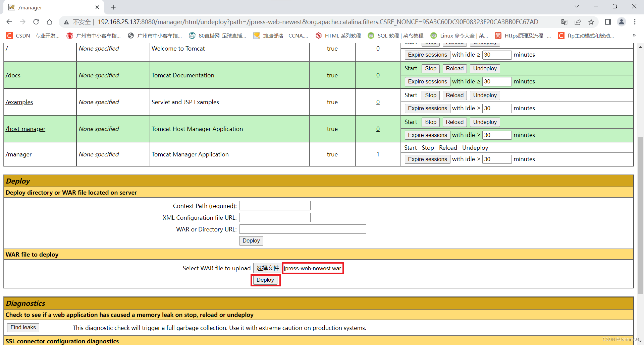The height and width of the screenshot is (345, 644).
Task: Open the 雏鹰部落 CCNA bookmark
Action: click(x=281, y=36)
